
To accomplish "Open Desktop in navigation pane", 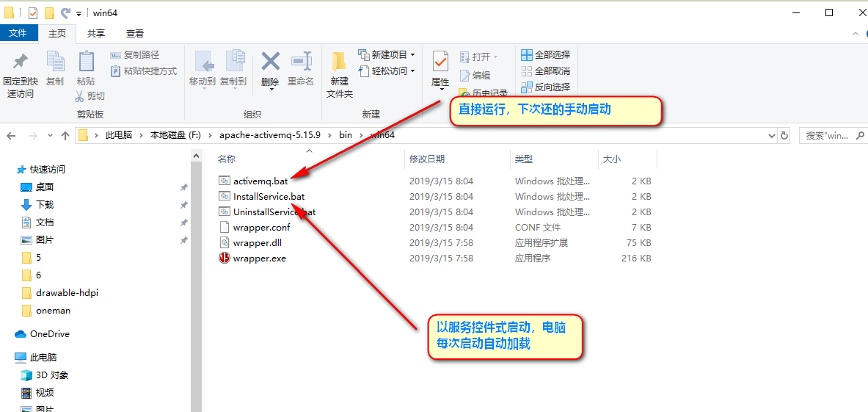I will (x=45, y=187).
